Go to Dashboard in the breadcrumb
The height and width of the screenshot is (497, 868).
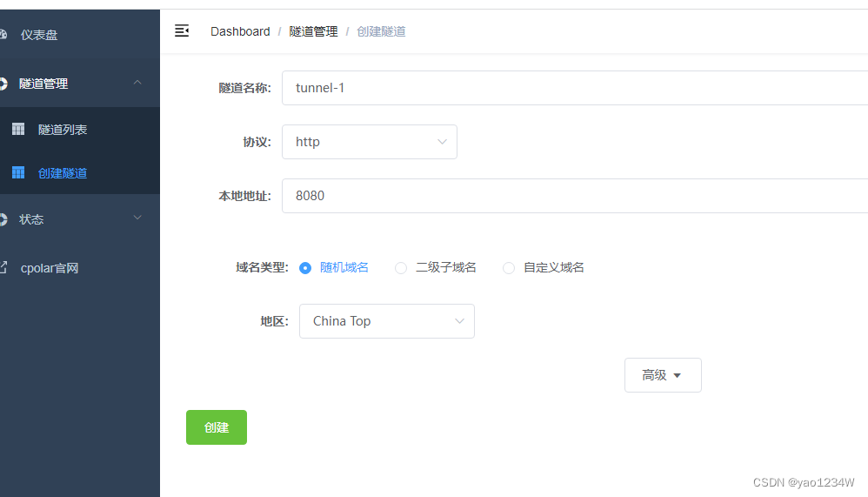[240, 31]
